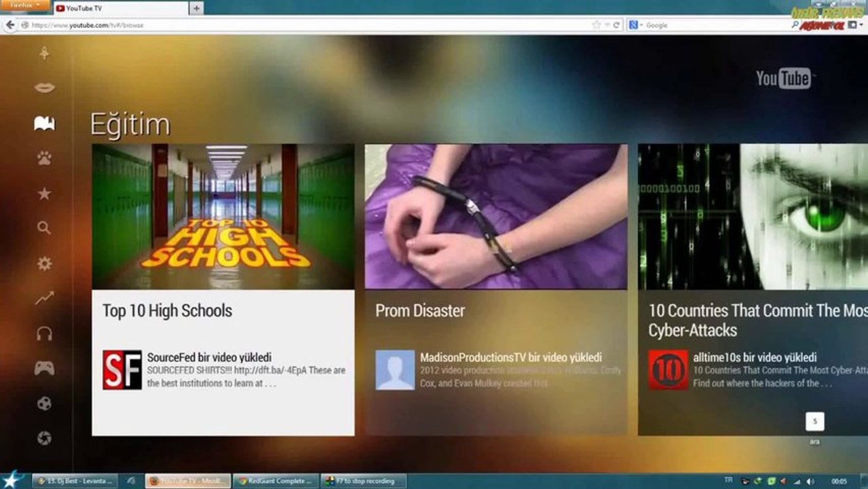Click '10 Countries That Commit' title
Image resolution: width=868 pixels, height=489 pixels.
(x=757, y=321)
